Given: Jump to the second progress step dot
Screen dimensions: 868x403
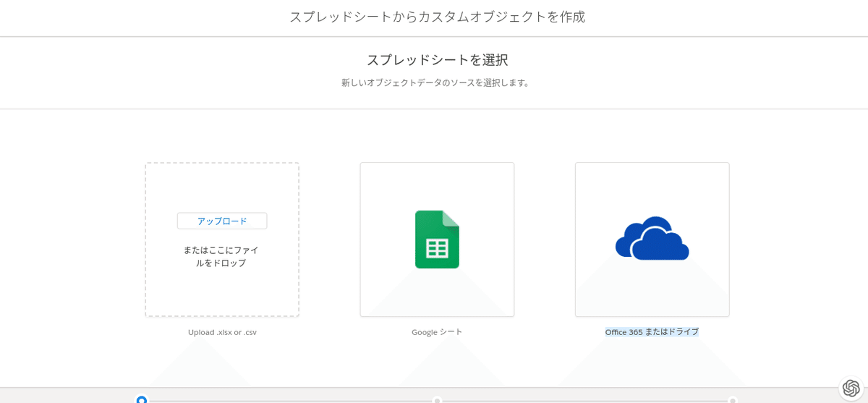Looking at the screenshot, I should [437, 400].
